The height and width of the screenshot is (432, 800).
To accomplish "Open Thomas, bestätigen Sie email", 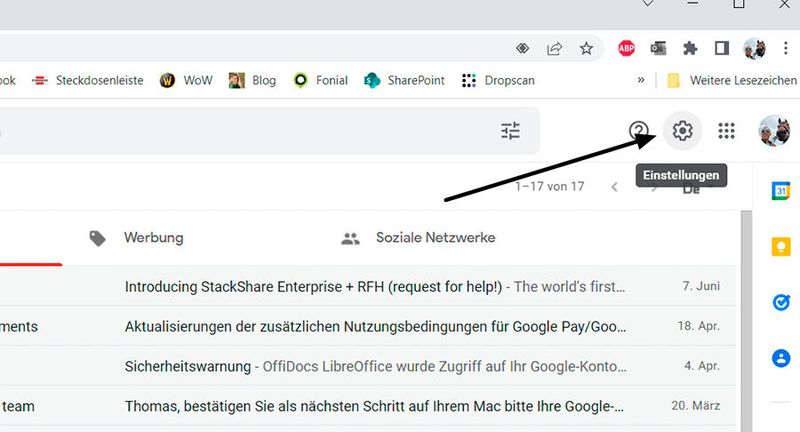I will coord(367,406).
